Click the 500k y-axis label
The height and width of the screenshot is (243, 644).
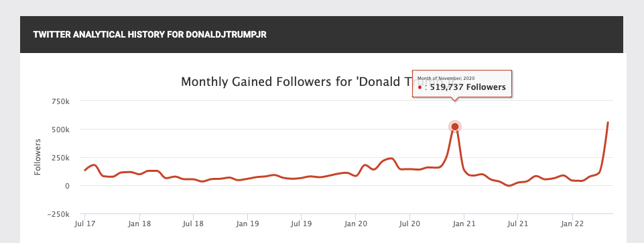[61, 130]
